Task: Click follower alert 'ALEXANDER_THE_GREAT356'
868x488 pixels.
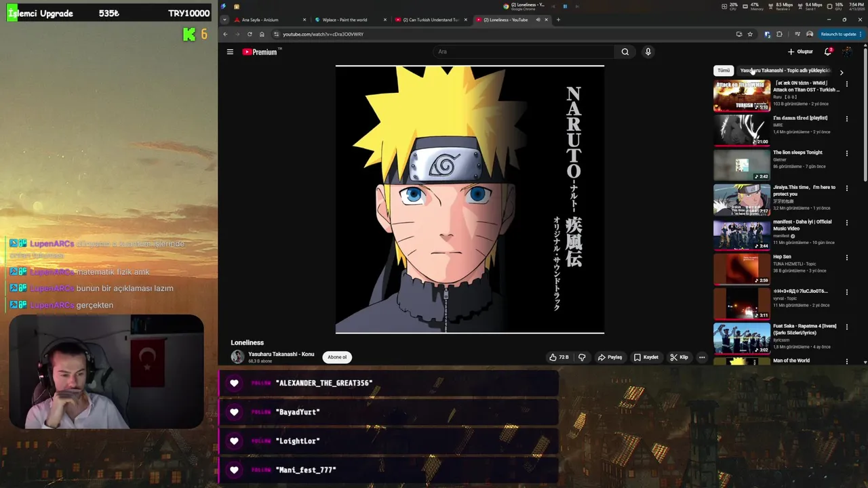Action: (388, 383)
